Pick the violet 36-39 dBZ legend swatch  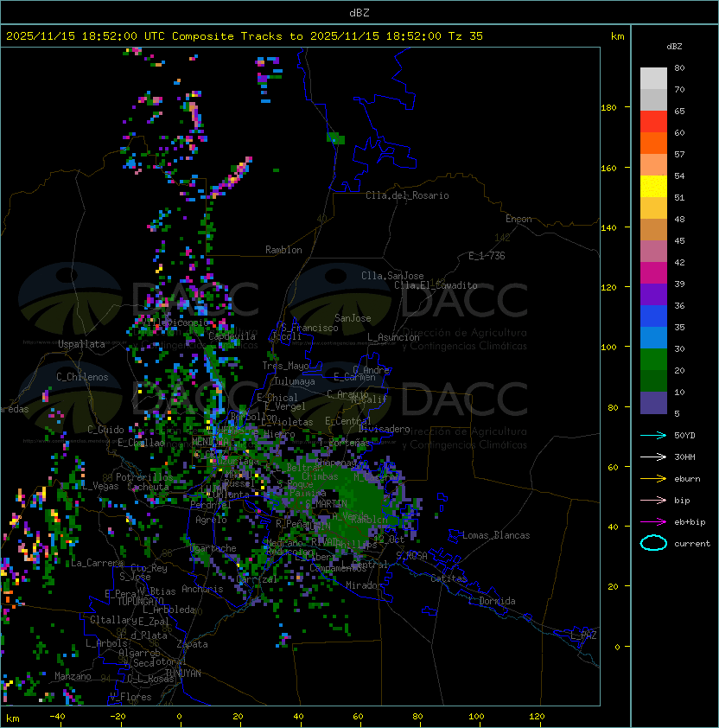653,295
